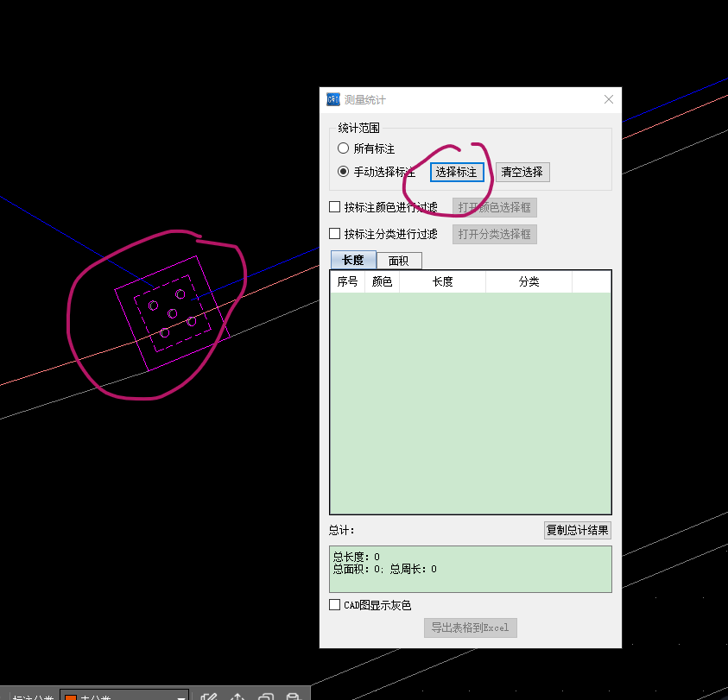Click the 选择标注 button

[457, 173]
